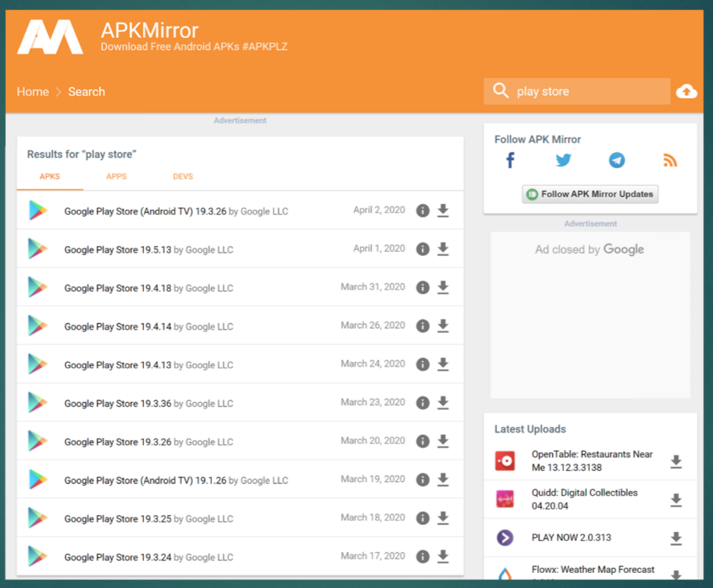Open APK Mirror Twitter icon

(x=563, y=160)
